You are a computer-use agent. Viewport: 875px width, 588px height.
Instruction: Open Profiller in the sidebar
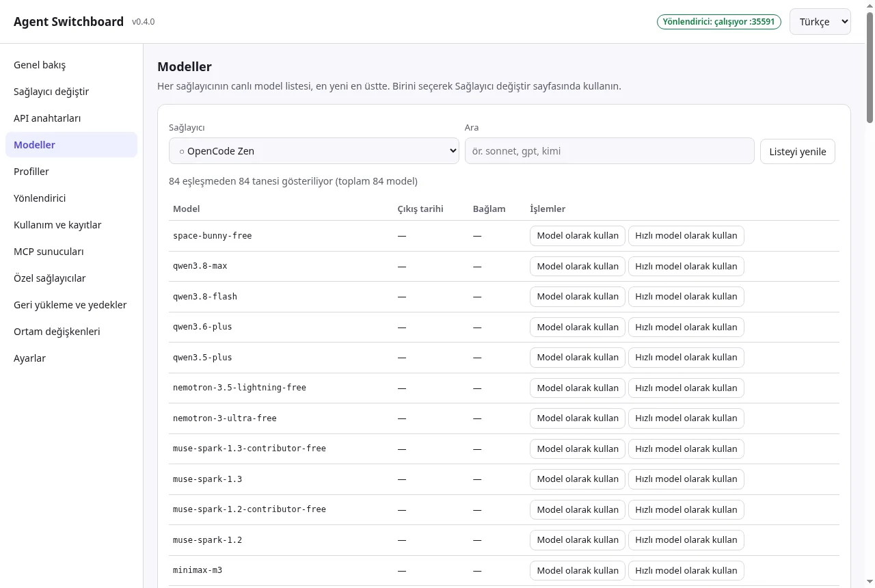tap(71, 172)
